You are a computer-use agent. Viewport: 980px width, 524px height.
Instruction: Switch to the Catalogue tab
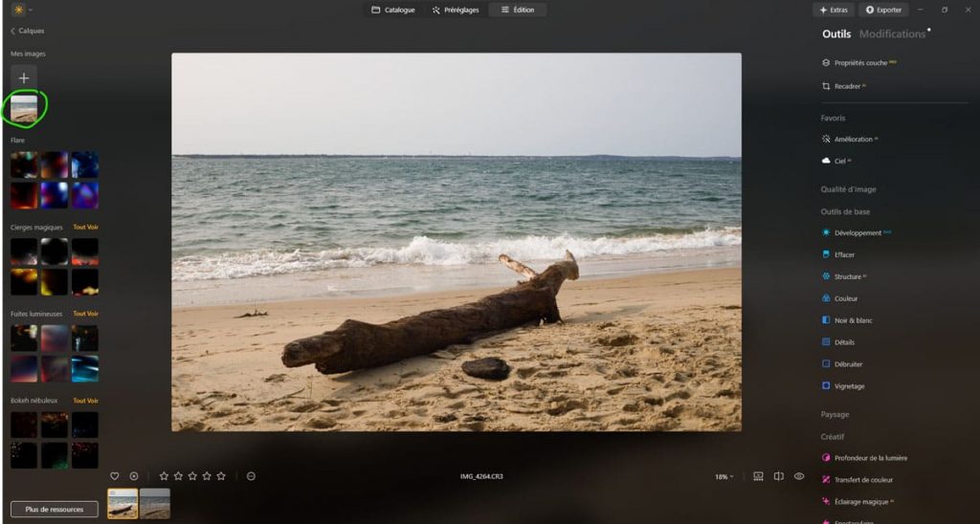pyautogui.click(x=393, y=10)
